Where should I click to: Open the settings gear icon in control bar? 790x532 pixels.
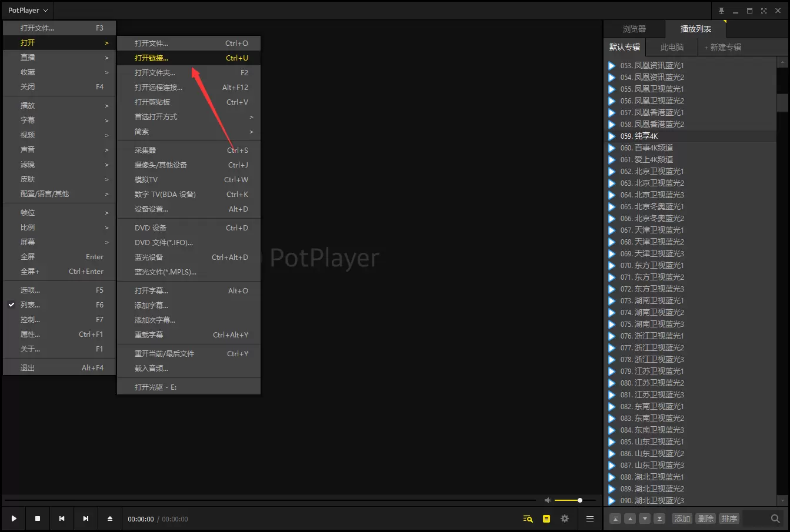point(565,518)
